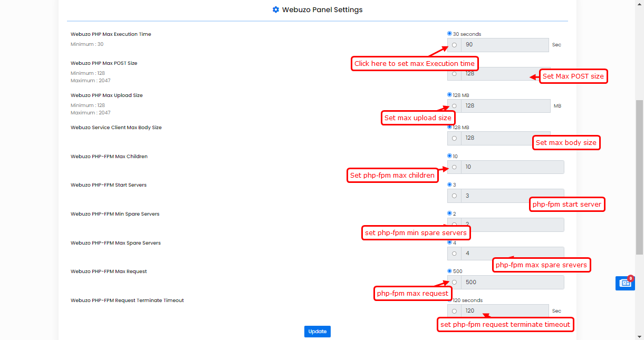
Task: Click the Max Execution Time input field
Action: (x=505, y=45)
